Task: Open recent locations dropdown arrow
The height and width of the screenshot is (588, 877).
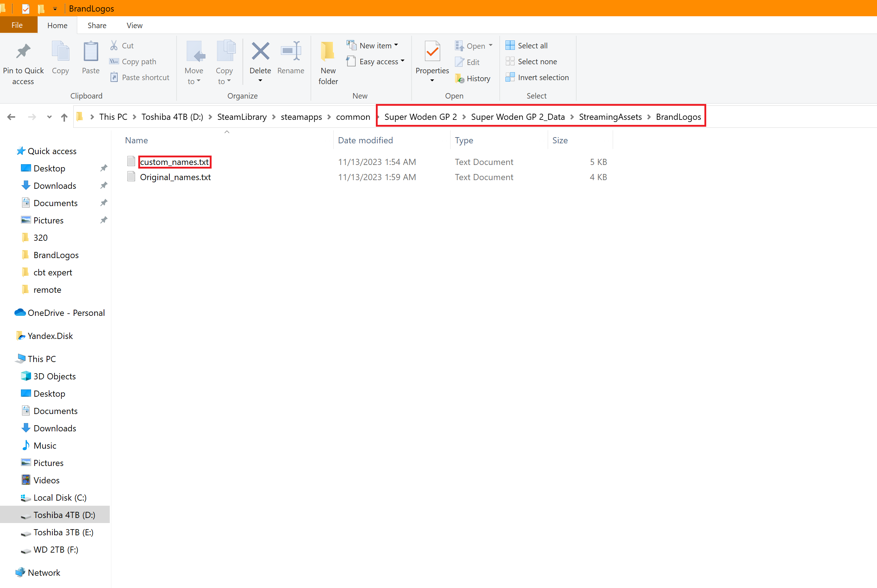Action: [x=49, y=117]
